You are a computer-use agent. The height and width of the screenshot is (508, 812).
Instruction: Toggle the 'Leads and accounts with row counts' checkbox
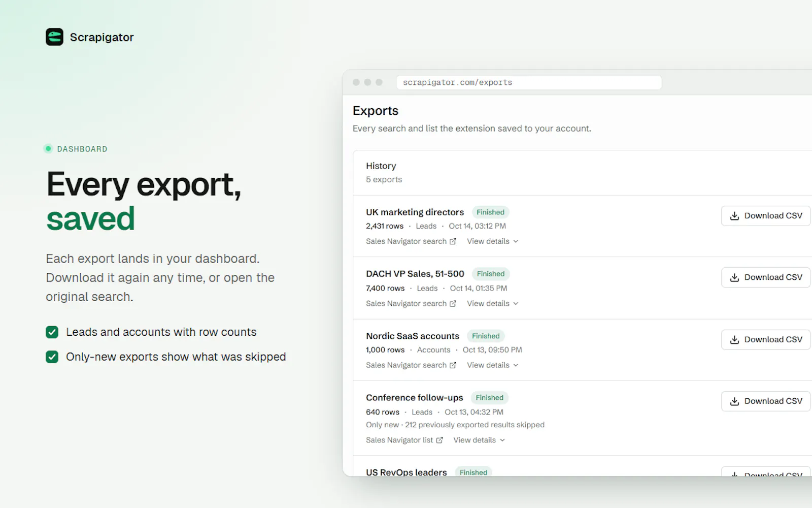pyautogui.click(x=52, y=332)
